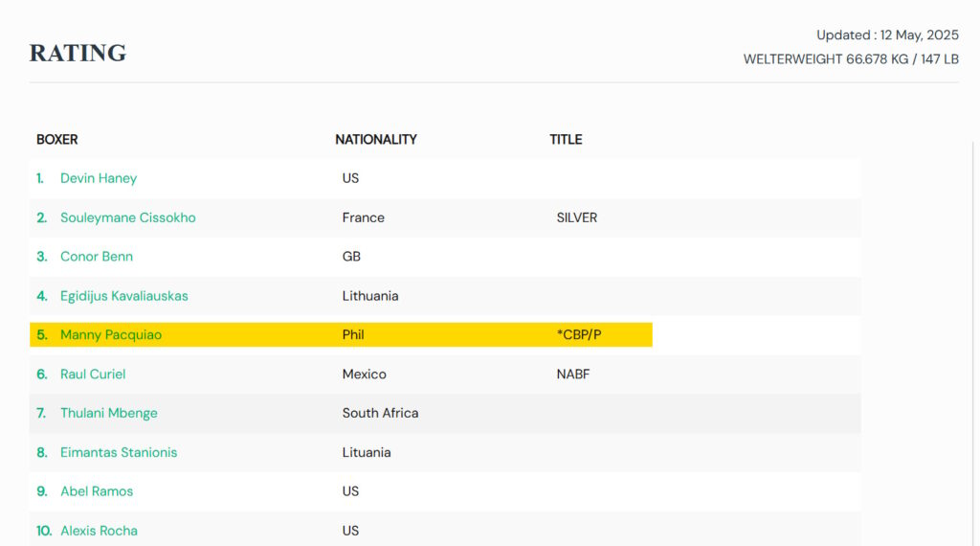This screenshot has height=546, width=980.
Task: Click the BOXER column header
Action: point(57,140)
